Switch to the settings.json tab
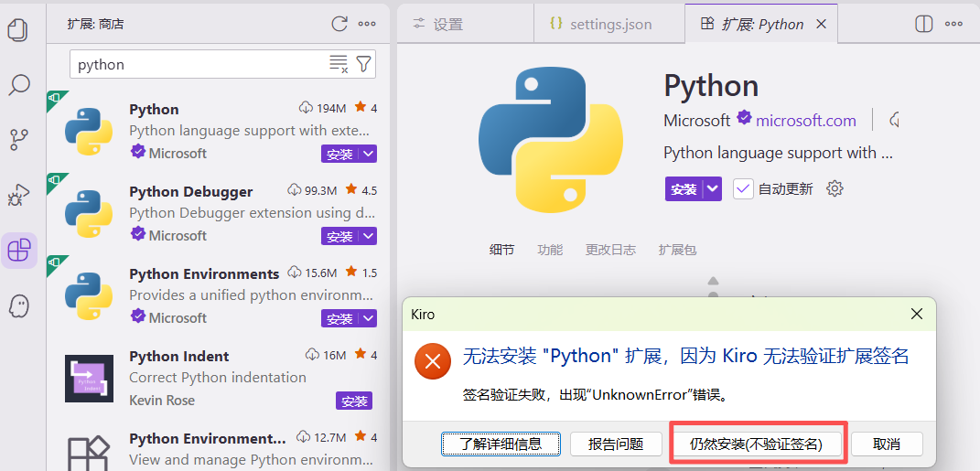The width and height of the screenshot is (980, 471). pyautogui.click(x=609, y=25)
